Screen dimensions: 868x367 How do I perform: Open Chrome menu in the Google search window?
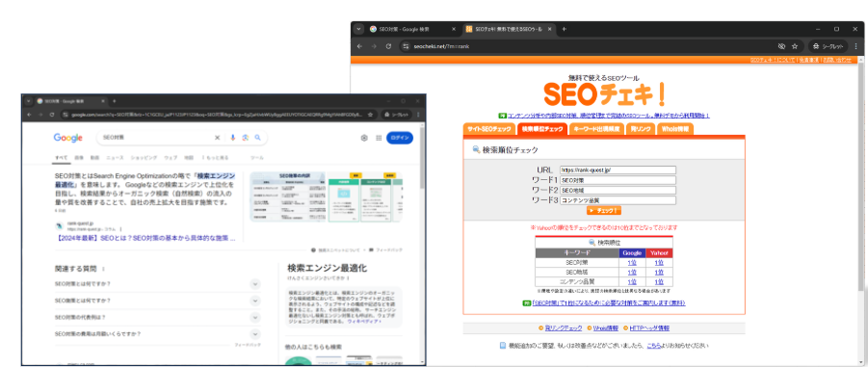pyautogui.click(x=418, y=115)
